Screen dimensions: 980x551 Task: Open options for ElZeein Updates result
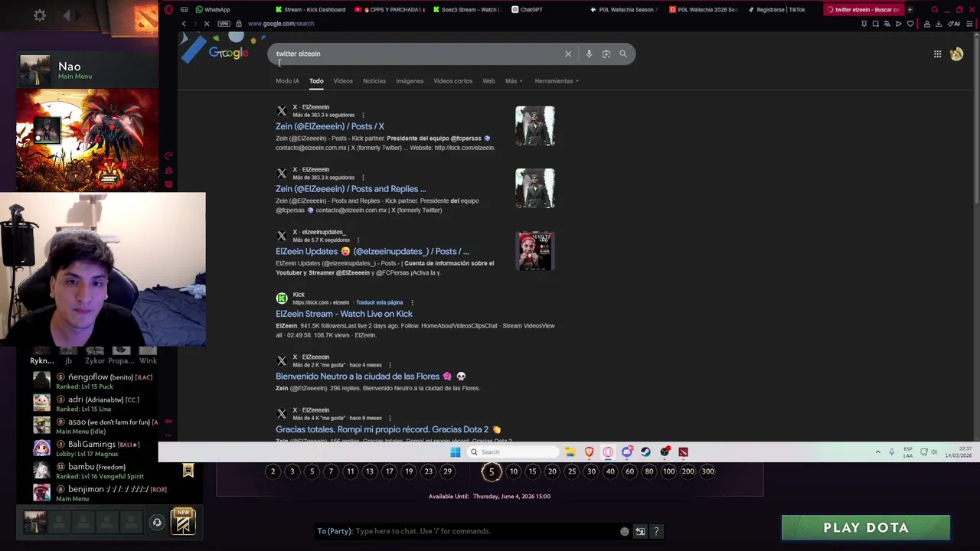point(358,240)
